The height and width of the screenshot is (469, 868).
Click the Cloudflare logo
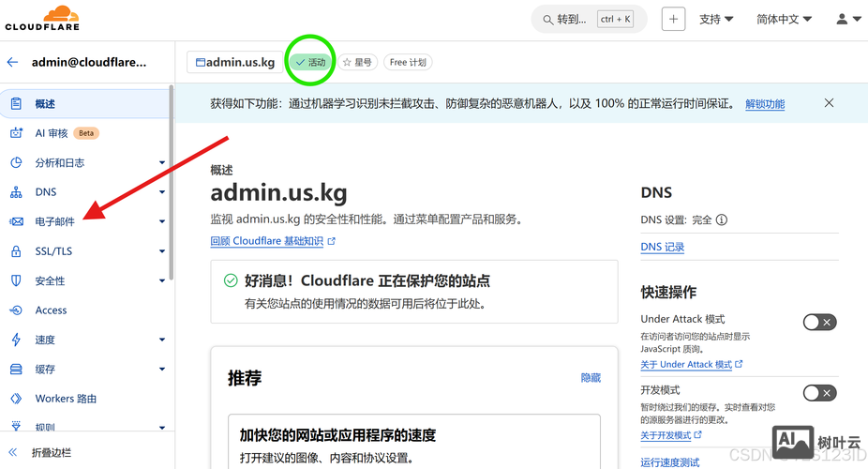click(x=42, y=18)
